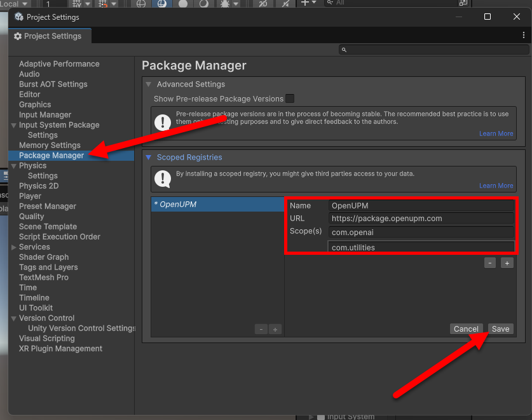This screenshot has height=420, width=532.
Task: Open Quality settings
Action: (31, 217)
